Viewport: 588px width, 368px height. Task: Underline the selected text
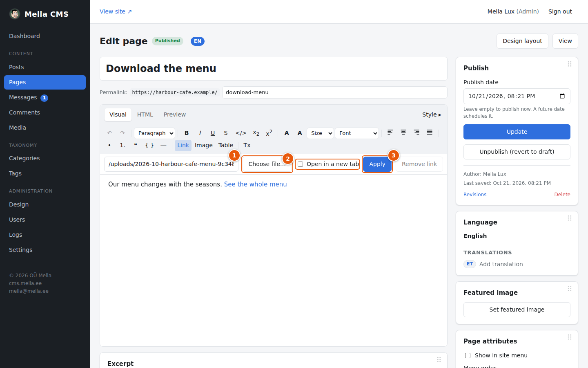(x=213, y=133)
